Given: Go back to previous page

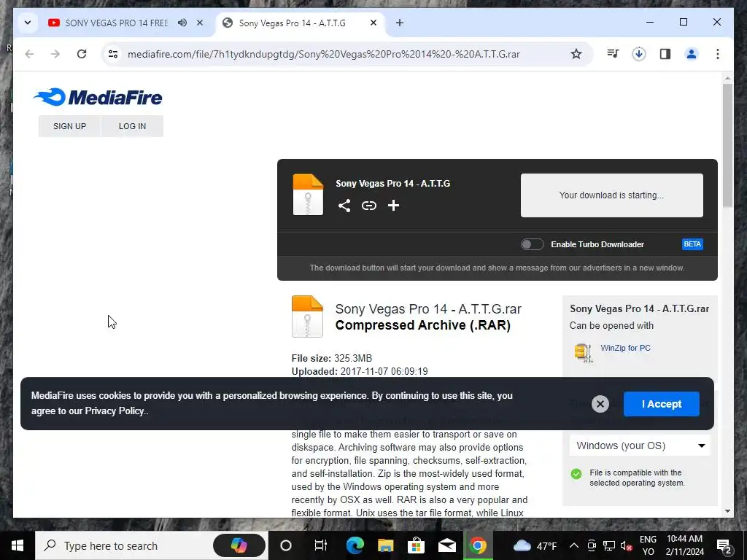Looking at the screenshot, I should coord(29,54).
